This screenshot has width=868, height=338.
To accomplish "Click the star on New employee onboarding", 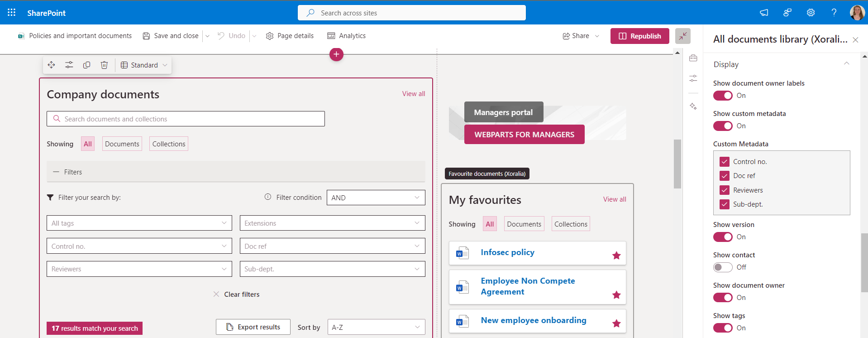I will click(x=616, y=324).
